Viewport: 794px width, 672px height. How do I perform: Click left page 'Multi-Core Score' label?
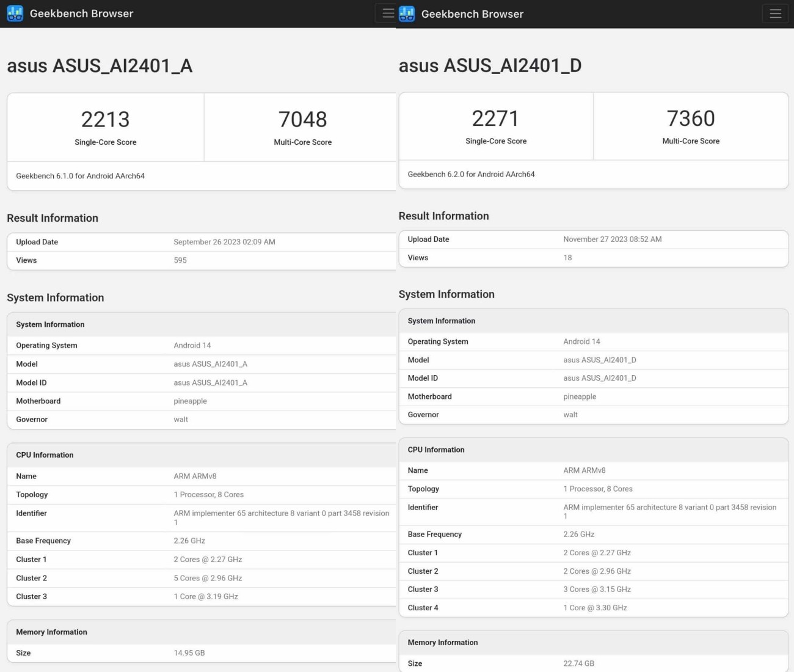[x=302, y=142]
